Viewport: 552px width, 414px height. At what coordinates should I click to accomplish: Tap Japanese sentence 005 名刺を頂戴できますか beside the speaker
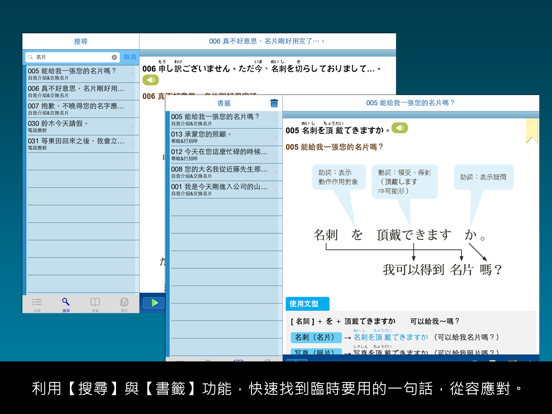click(337, 130)
